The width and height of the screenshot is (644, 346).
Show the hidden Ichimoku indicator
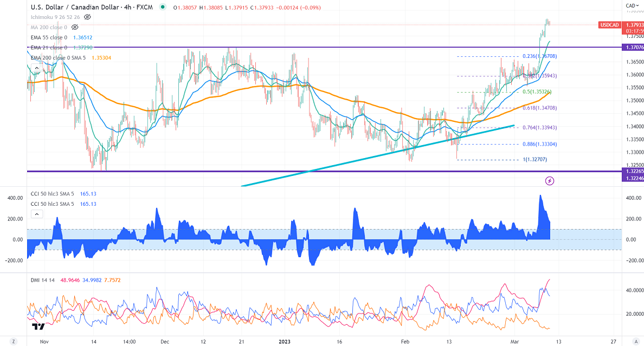pos(87,17)
